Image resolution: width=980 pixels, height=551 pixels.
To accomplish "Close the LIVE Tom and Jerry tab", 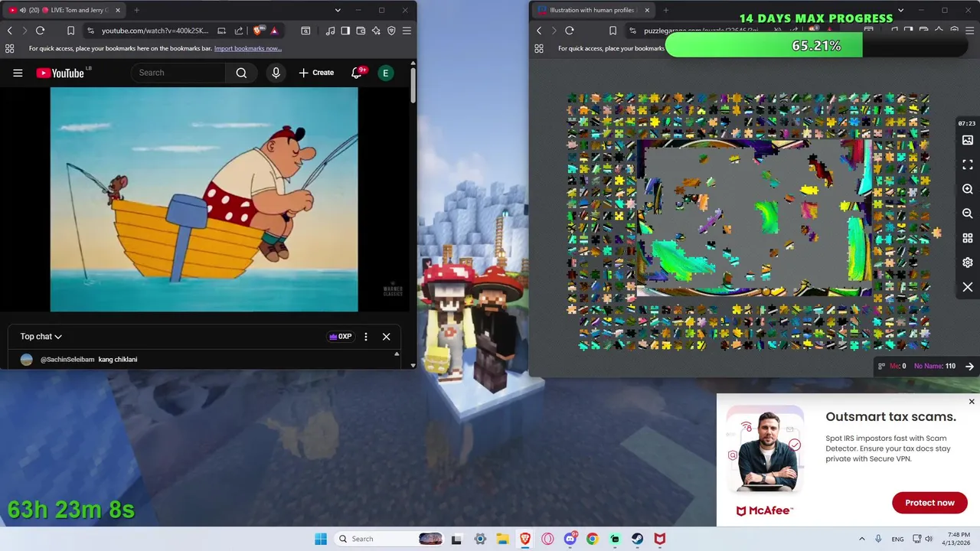I will pyautogui.click(x=117, y=10).
